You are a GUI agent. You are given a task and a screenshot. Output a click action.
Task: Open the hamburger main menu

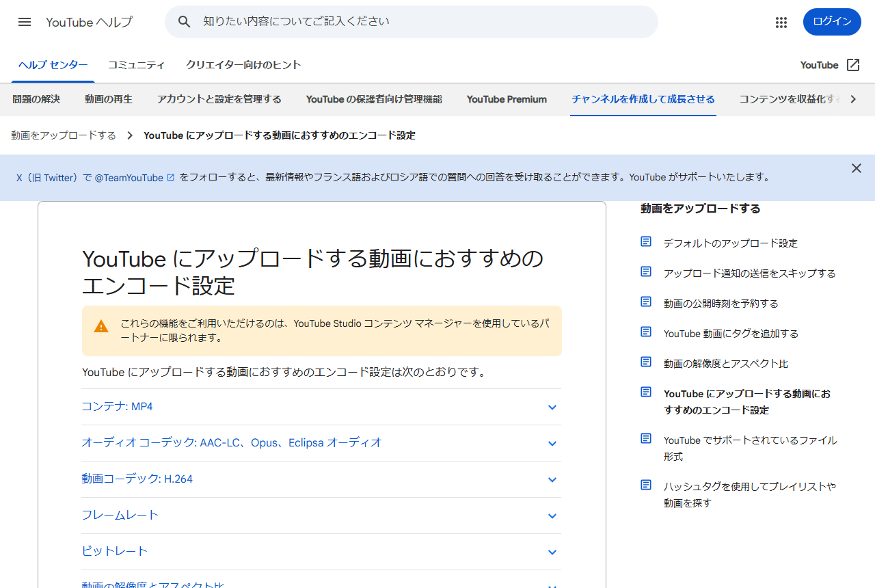25,22
